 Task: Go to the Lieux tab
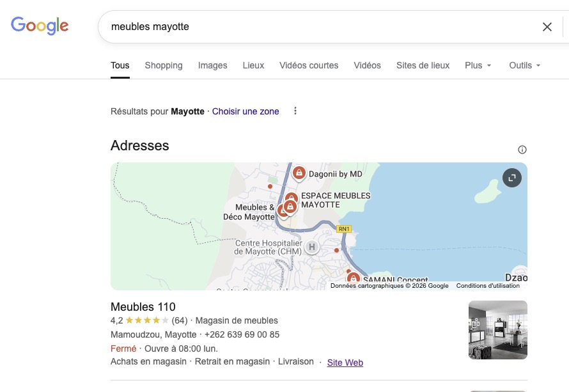tap(253, 65)
